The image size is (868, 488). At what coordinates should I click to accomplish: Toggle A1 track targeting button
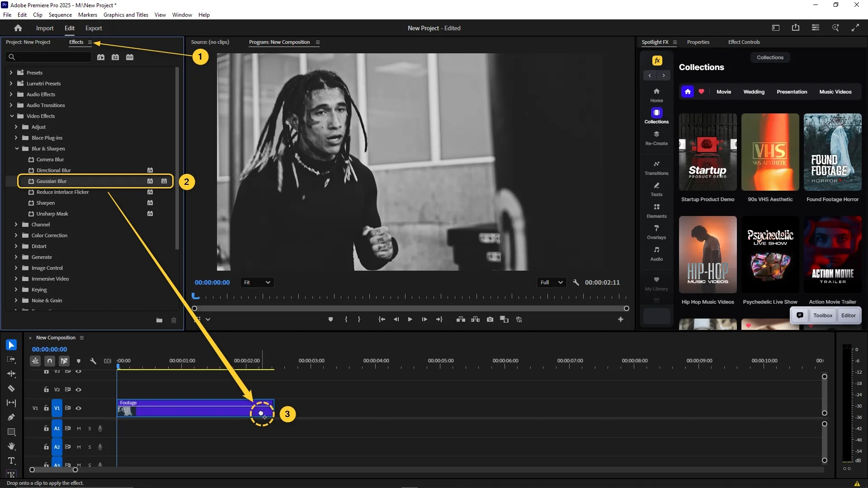[x=57, y=429]
